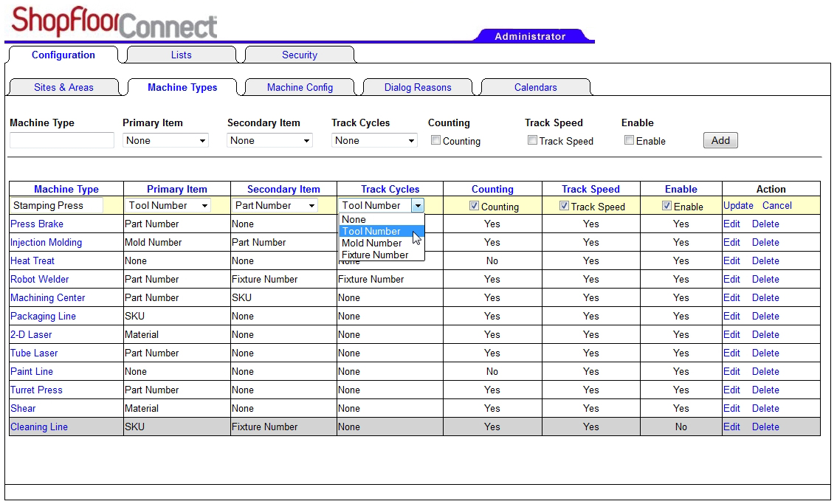Select Mold Number from the open dropdown
The image size is (837, 504).
pos(372,243)
